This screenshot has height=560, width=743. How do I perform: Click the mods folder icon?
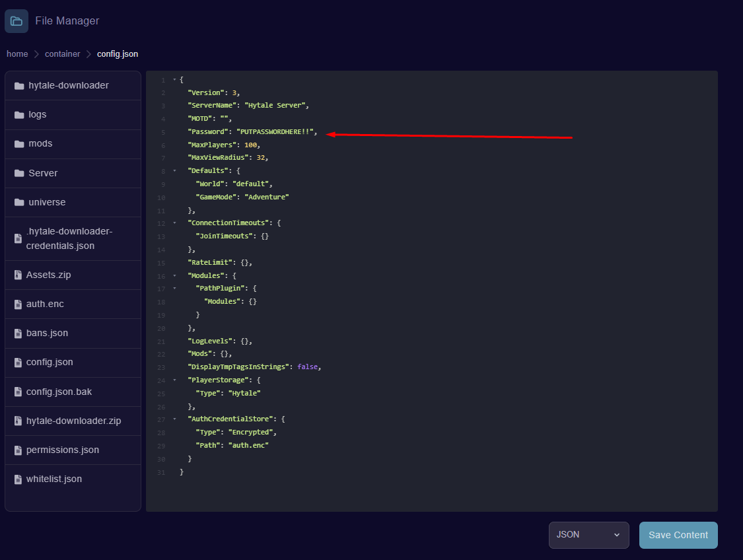[x=19, y=144]
